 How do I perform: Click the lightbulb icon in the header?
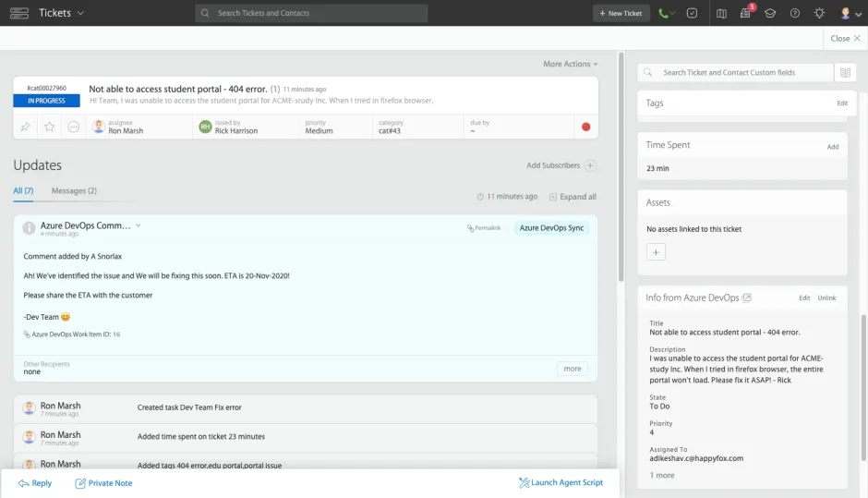(x=819, y=13)
